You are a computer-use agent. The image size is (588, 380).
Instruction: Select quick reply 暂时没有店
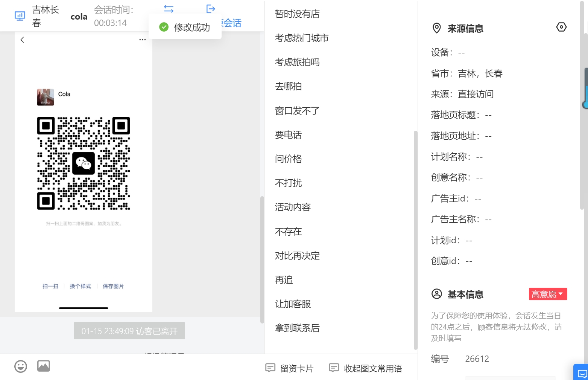(x=297, y=14)
